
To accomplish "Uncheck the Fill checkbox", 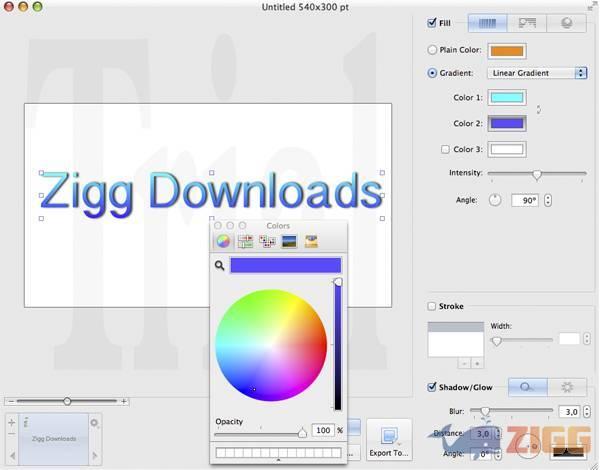I will (x=432, y=22).
